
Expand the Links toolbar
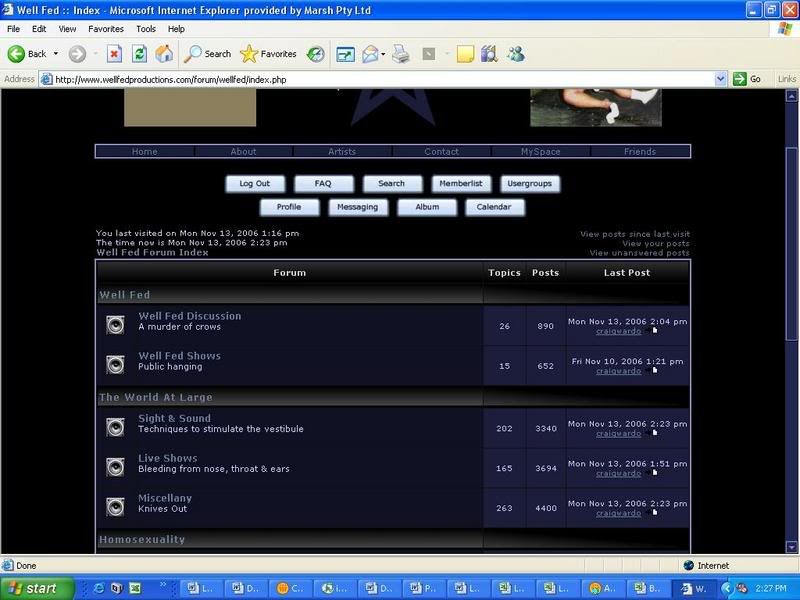coord(786,79)
